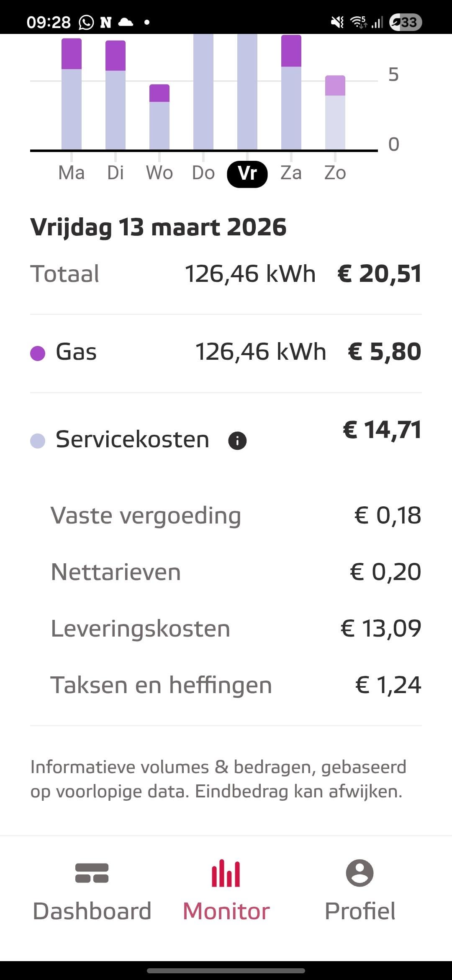Tap the purple Gas legend dot
This screenshot has width=452, height=980.
tap(38, 353)
